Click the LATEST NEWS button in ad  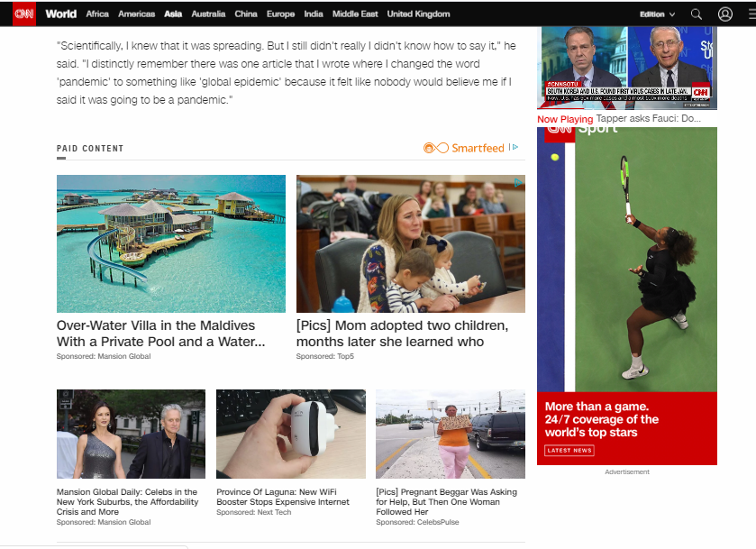point(569,450)
